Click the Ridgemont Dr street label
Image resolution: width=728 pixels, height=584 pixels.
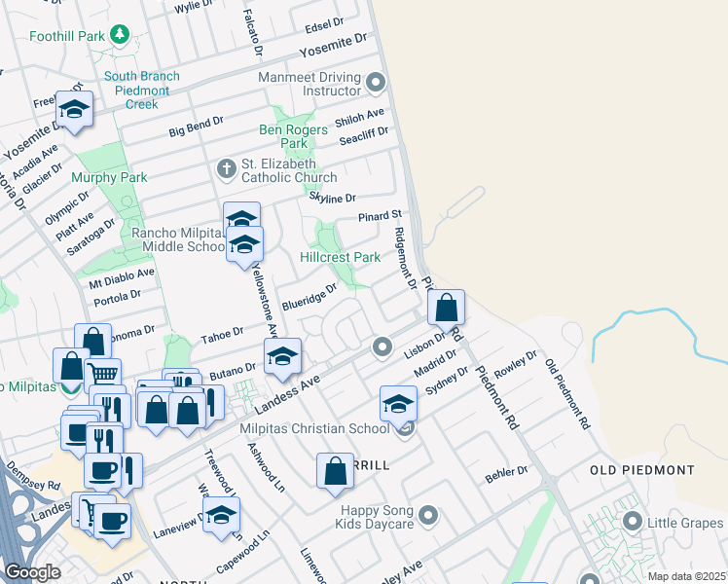pos(405,258)
